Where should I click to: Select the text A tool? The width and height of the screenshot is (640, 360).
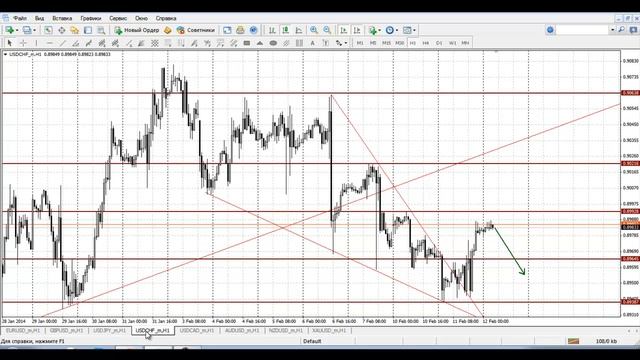tap(312, 43)
